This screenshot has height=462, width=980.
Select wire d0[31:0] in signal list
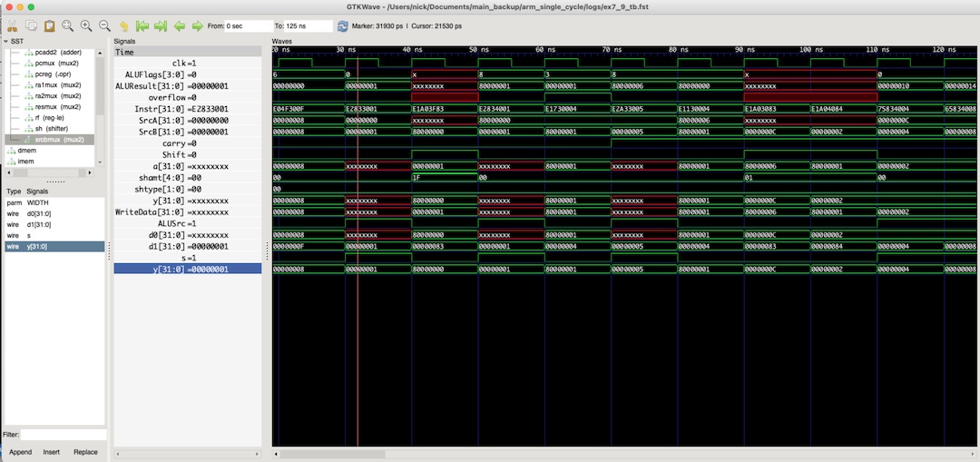coord(54,214)
